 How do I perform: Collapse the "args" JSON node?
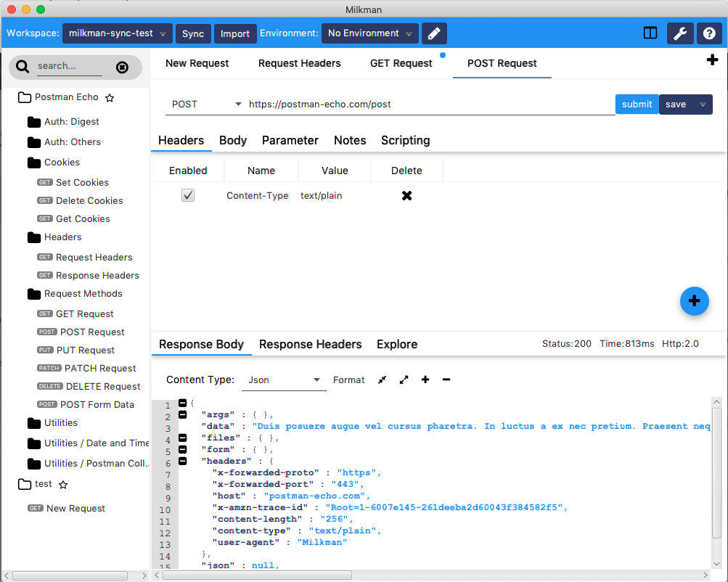point(182,414)
